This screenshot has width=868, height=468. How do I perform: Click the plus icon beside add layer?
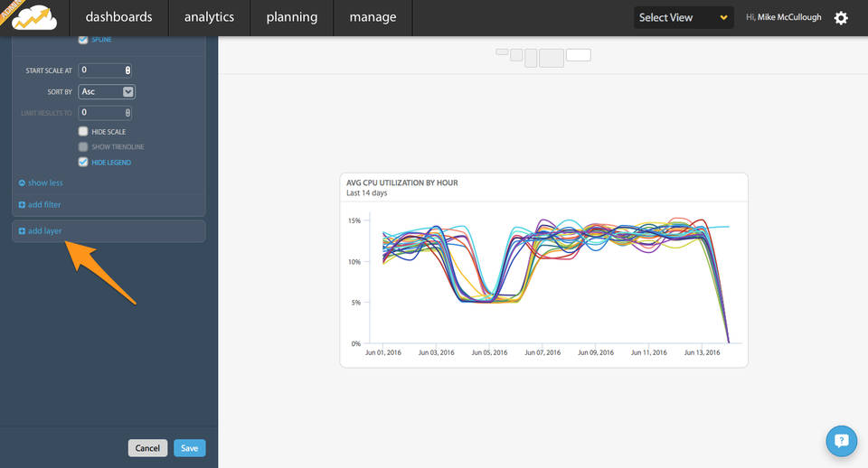22,231
